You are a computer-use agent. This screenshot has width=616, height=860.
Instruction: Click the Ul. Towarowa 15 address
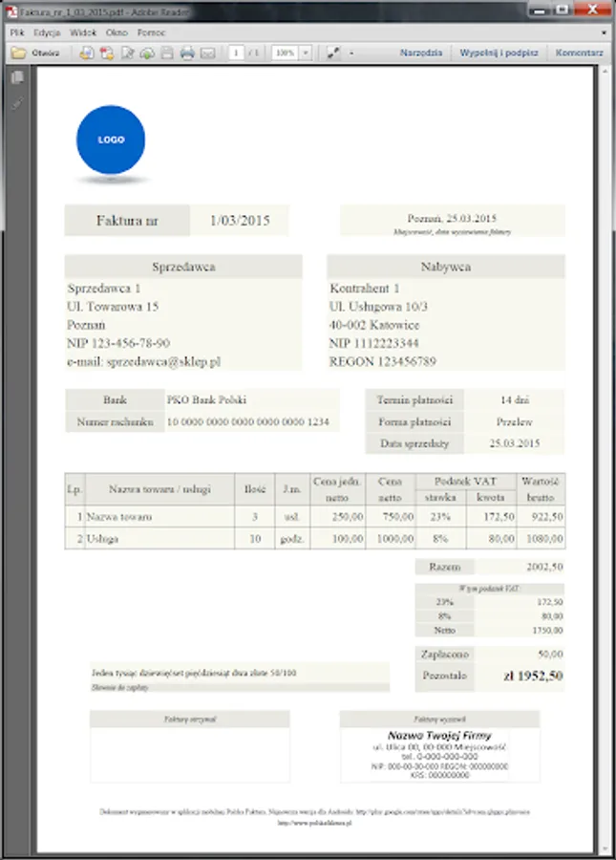pos(113,307)
